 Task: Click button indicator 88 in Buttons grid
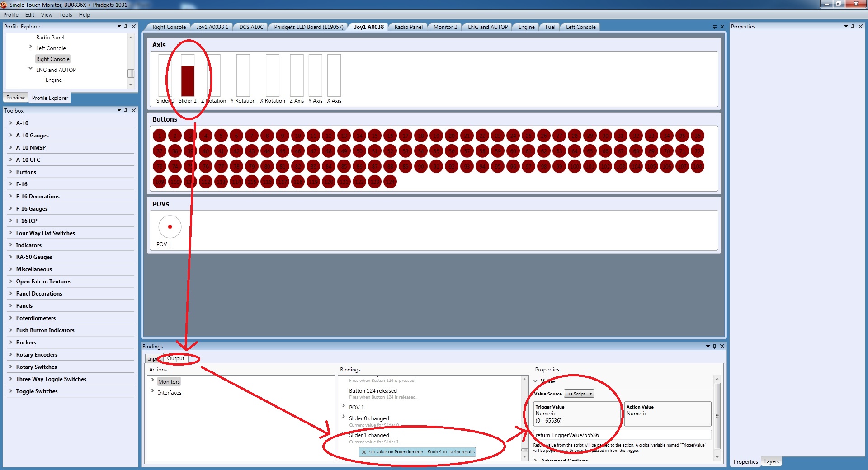pyautogui.click(x=390, y=166)
